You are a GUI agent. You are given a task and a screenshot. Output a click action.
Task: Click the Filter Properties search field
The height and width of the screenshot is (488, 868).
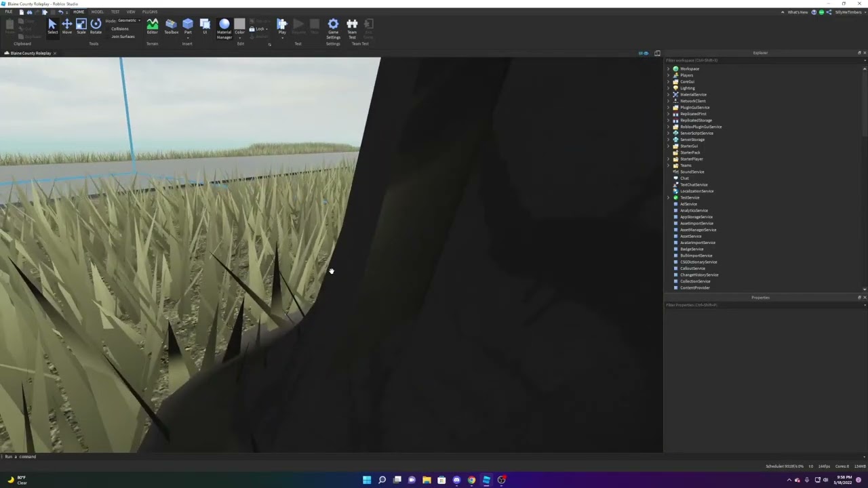click(x=764, y=305)
